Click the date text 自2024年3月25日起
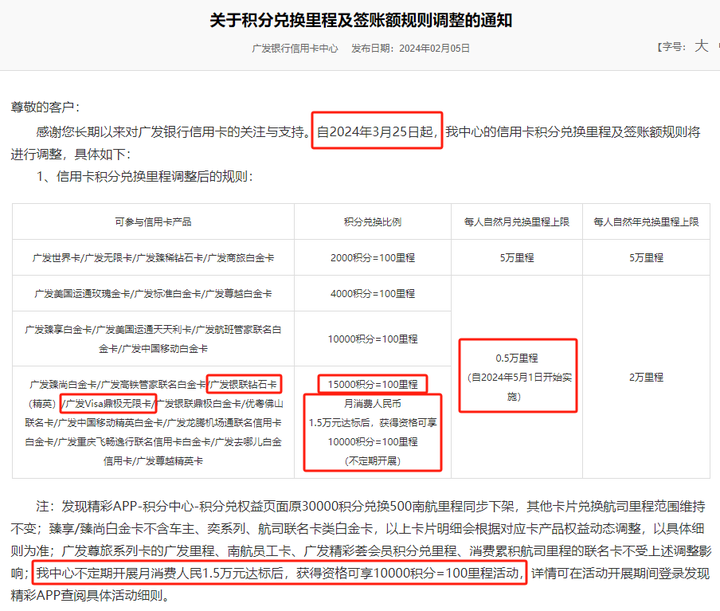The width and height of the screenshot is (720, 611). (x=377, y=132)
